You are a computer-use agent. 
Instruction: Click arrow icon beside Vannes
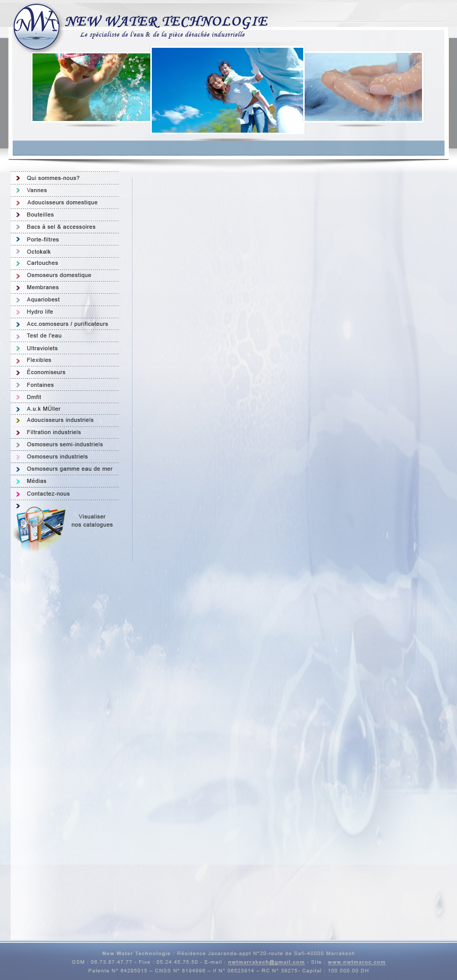(x=18, y=191)
